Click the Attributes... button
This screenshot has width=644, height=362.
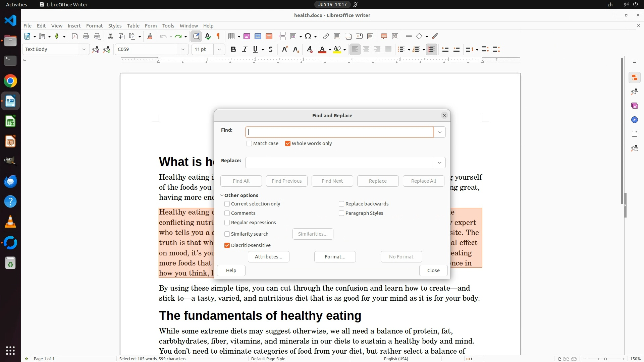(268, 257)
